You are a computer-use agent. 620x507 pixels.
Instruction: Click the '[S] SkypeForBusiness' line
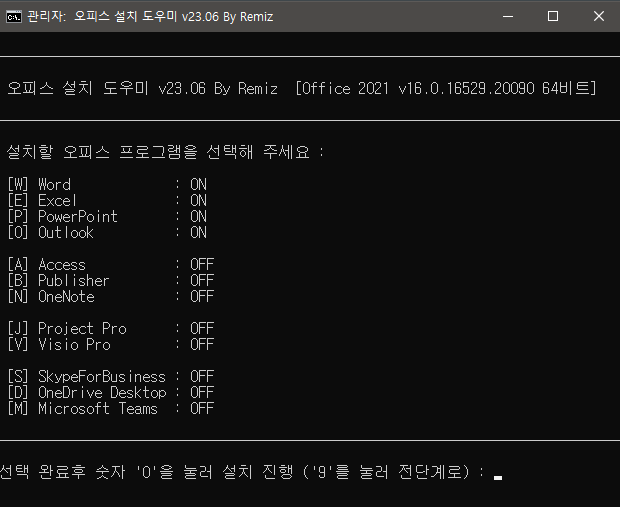111,376
